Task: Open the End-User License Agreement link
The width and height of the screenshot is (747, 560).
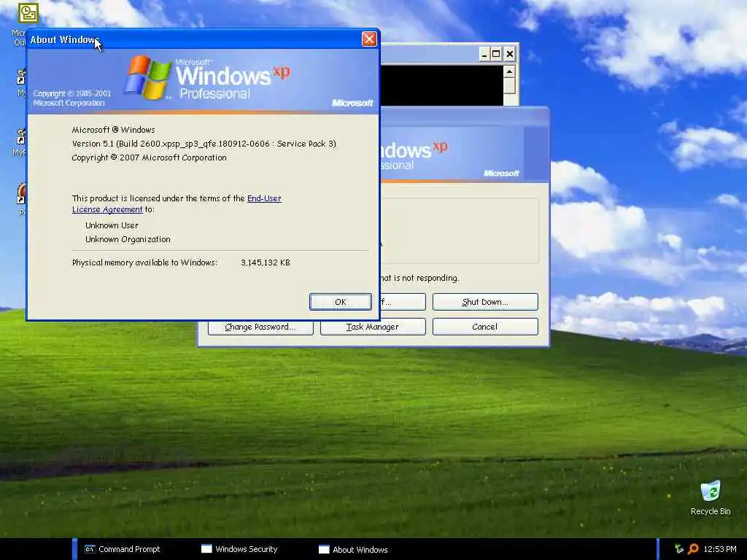Action: pyautogui.click(x=177, y=204)
